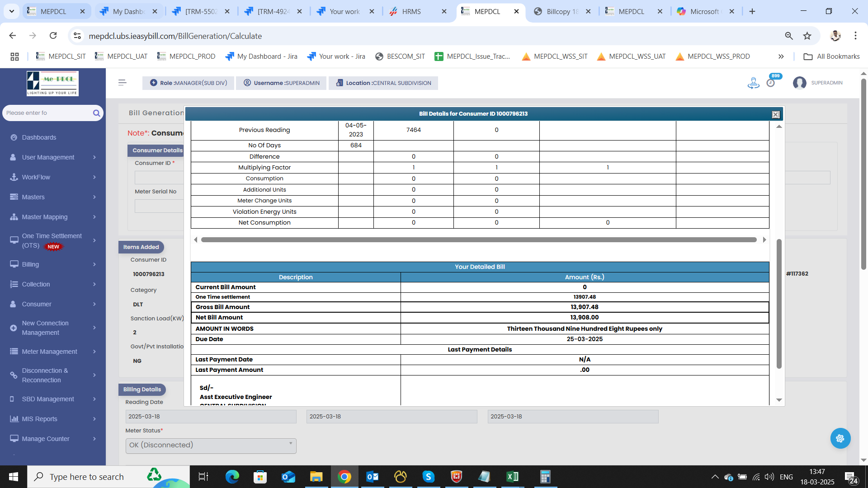868x488 pixels.
Task: Open Meter Status dropdown
Action: [x=211, y=446]
